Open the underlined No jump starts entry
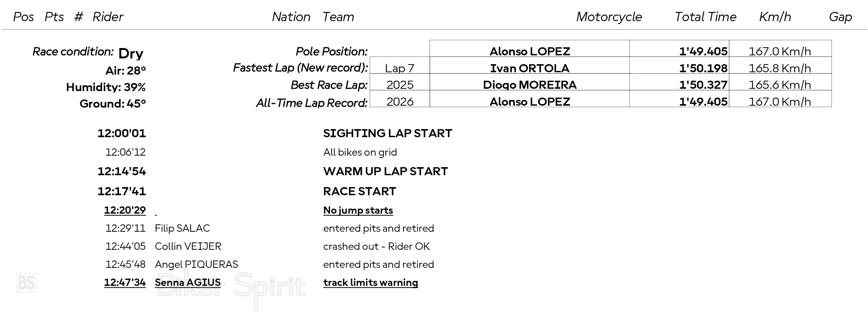868x312 pixels. tap(358, 210)
